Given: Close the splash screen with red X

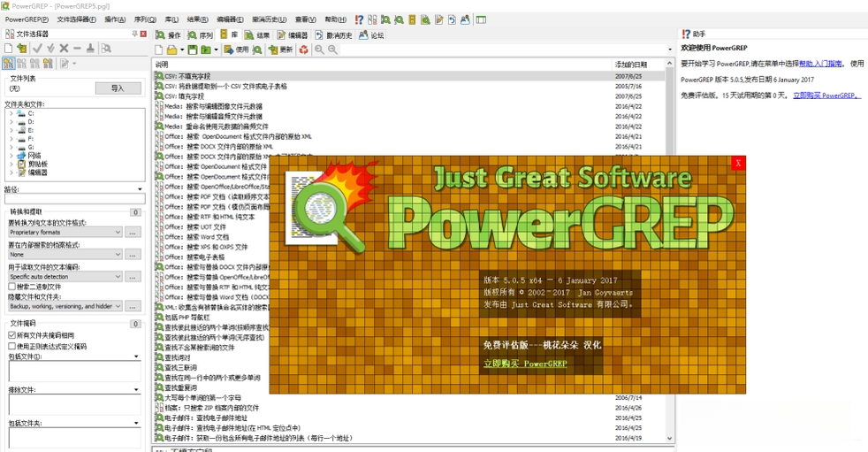Looking at the screenshot, I should click(x=738, y=163).
